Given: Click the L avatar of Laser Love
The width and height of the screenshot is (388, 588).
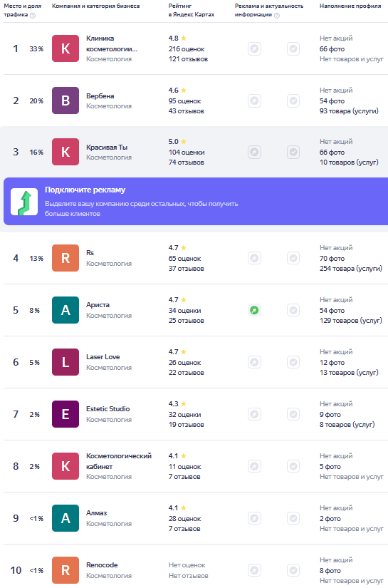Looking at the screenshot, I should coord(65,362).
